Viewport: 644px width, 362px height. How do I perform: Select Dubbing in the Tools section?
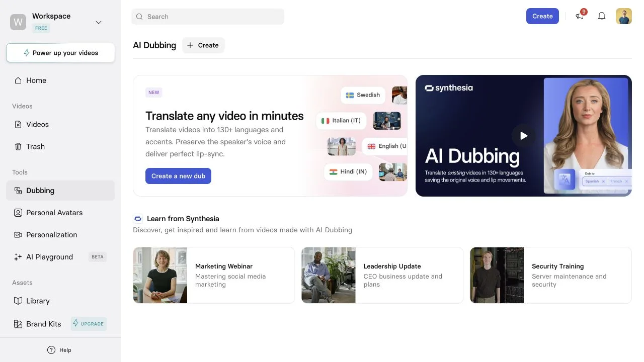pyautogui.click(x=60, y=191)
